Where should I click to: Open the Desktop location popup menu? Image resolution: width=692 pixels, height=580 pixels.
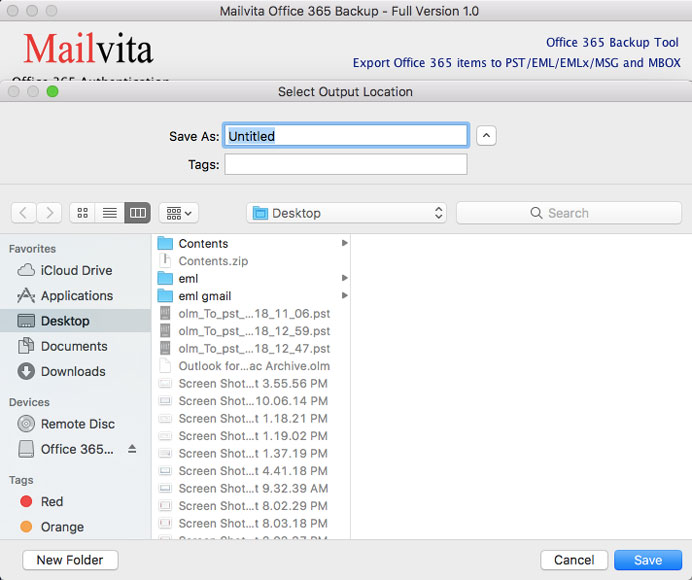click(x=346, y=213)
